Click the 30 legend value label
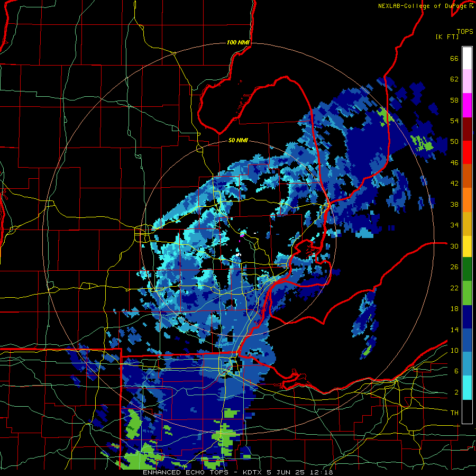The image size is (476, 476). click(454, 246)
